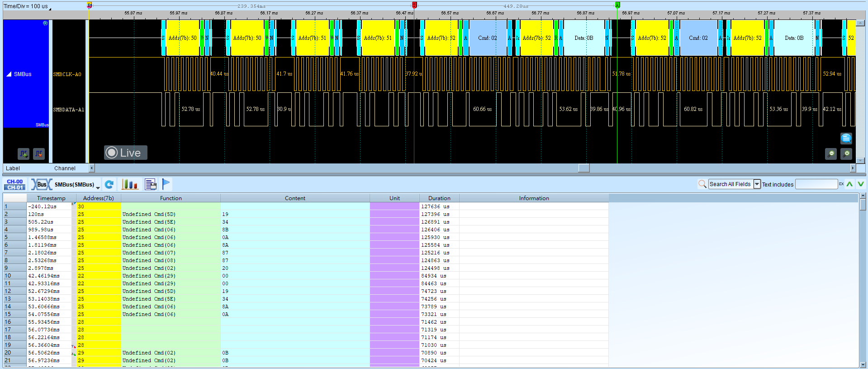Click the Timestamp column header
Viewport: 868px width, 369px height.
click(51, 198)
